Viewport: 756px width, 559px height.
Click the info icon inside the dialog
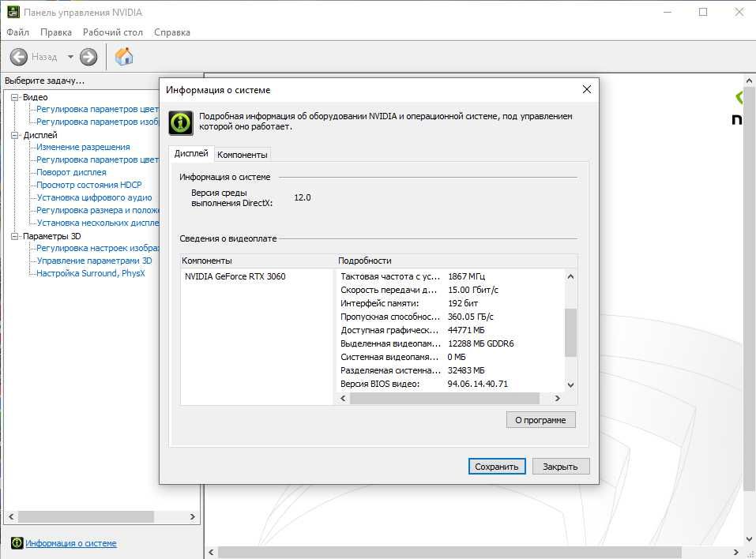point(181,123)
